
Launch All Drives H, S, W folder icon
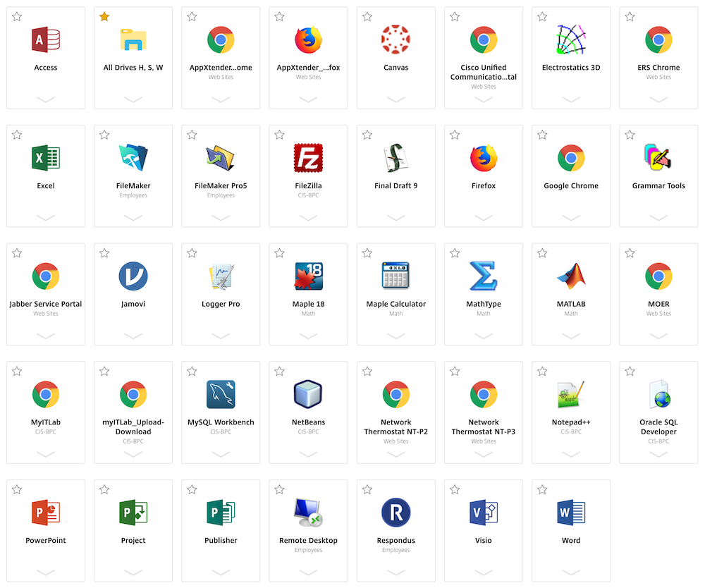point(133,39)
